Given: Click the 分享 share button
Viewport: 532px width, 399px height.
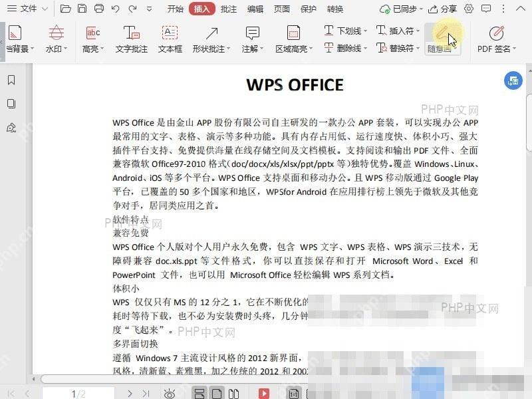Looking at the screenshot, I should (442, 9).
